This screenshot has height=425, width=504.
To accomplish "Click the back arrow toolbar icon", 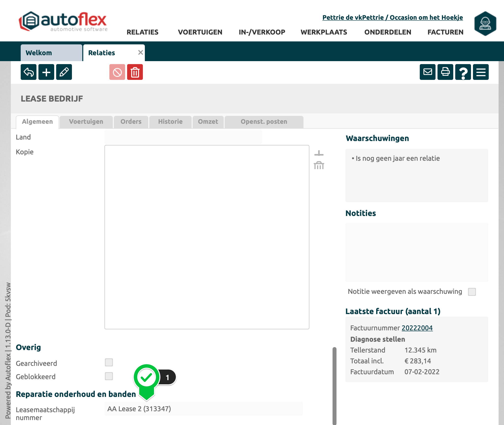I will click(29, 72).
